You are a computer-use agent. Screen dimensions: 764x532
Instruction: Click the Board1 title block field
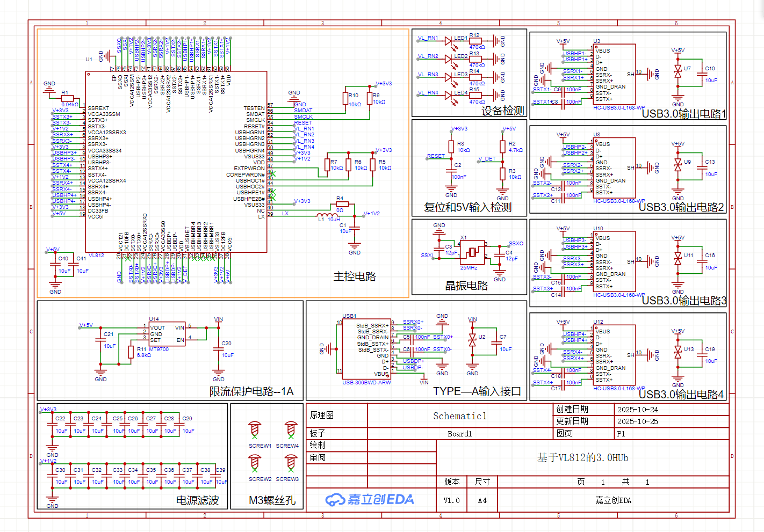[x=460, y=434]
